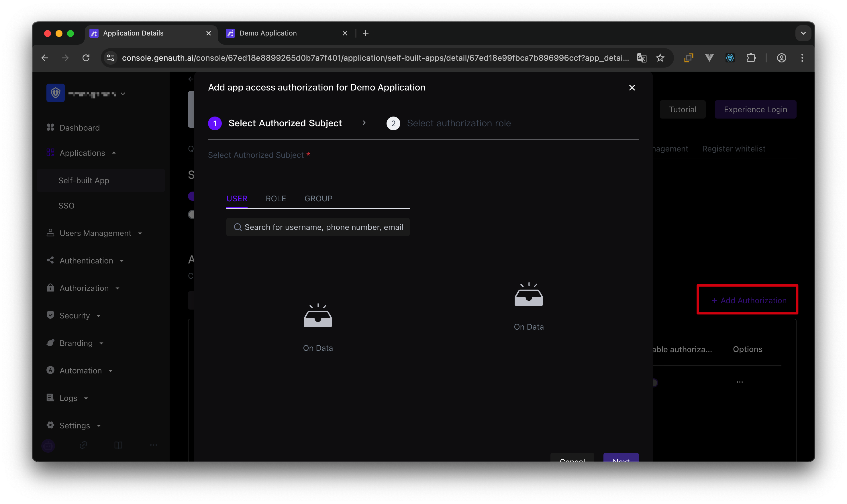847x504 pixels.
Task: Click the shield workspace logo
Action: tap(55, 93)
